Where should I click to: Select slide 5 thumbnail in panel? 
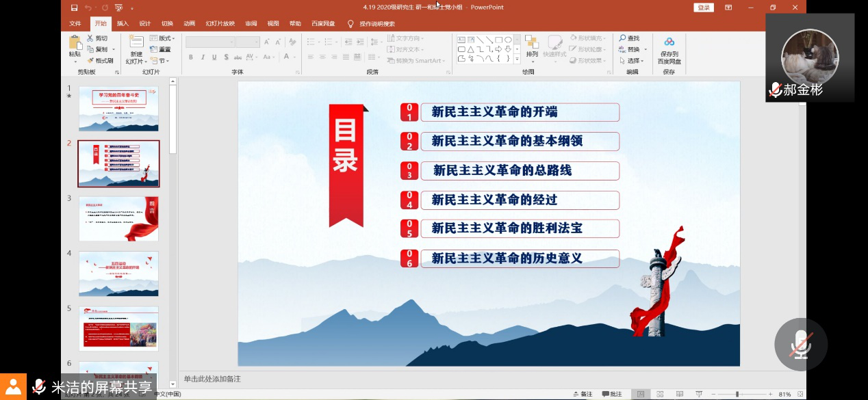[x=118, y=329]
